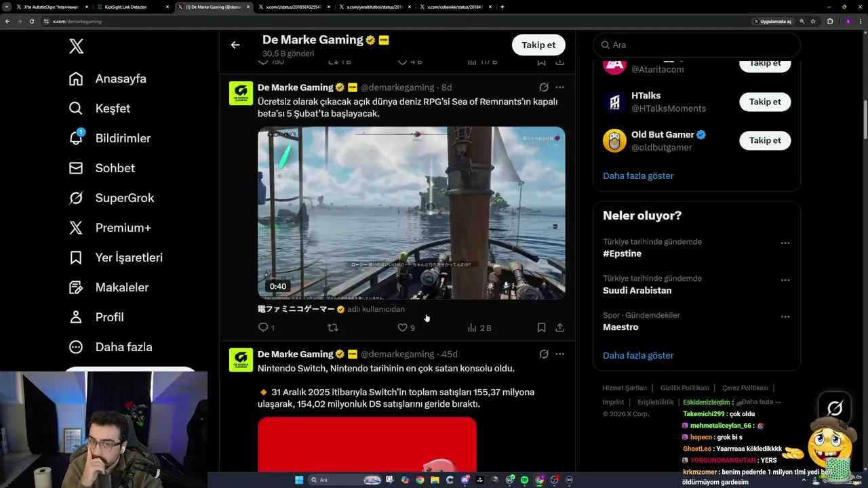Open Hizmet Şartları link
Viewport: 868px width, 488px height.
625,388
